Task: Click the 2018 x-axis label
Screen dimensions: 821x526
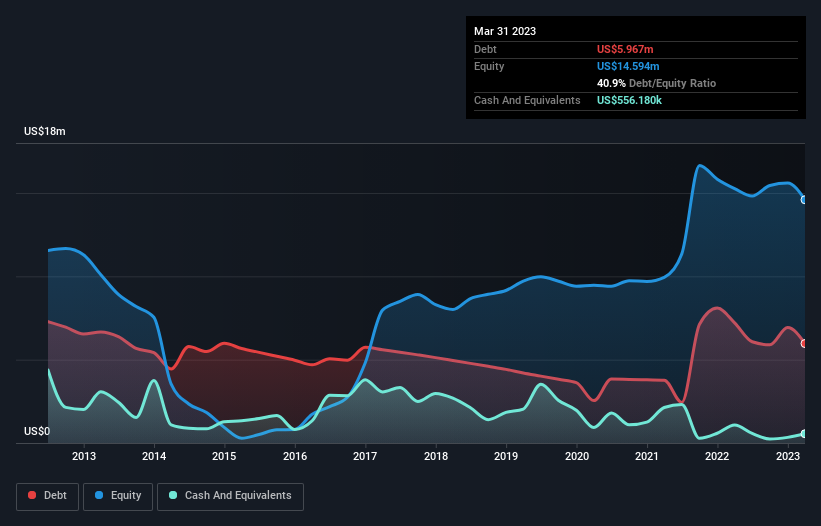Action: [x=436, y=456]
